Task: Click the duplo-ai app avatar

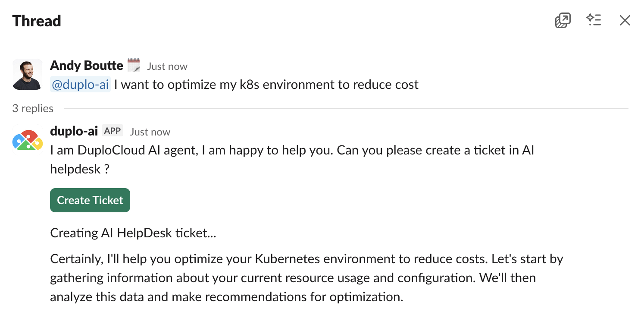Action: (27, 140)
